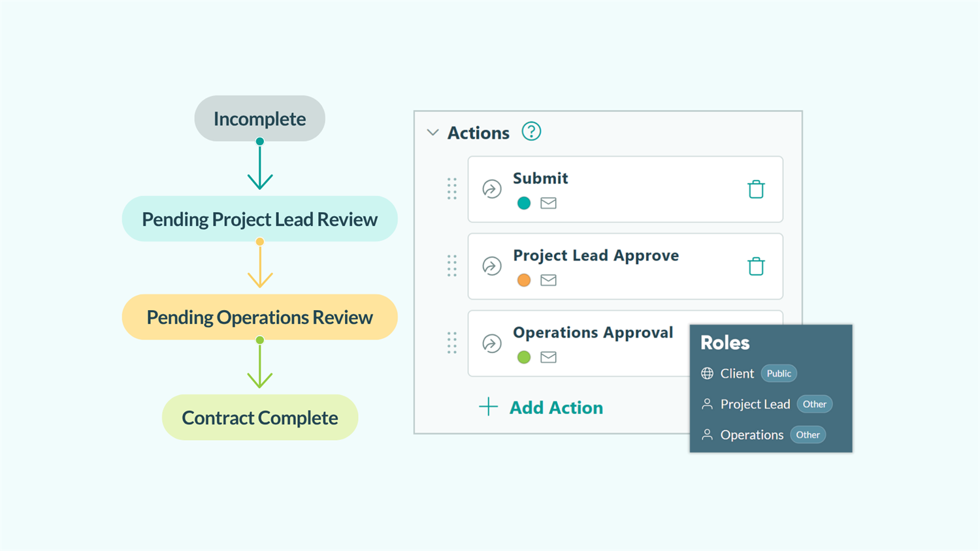Image resolution: width=980 pixels, height=551 pixels.
Task: Click the Public badge on Client role
Action: 779,373
